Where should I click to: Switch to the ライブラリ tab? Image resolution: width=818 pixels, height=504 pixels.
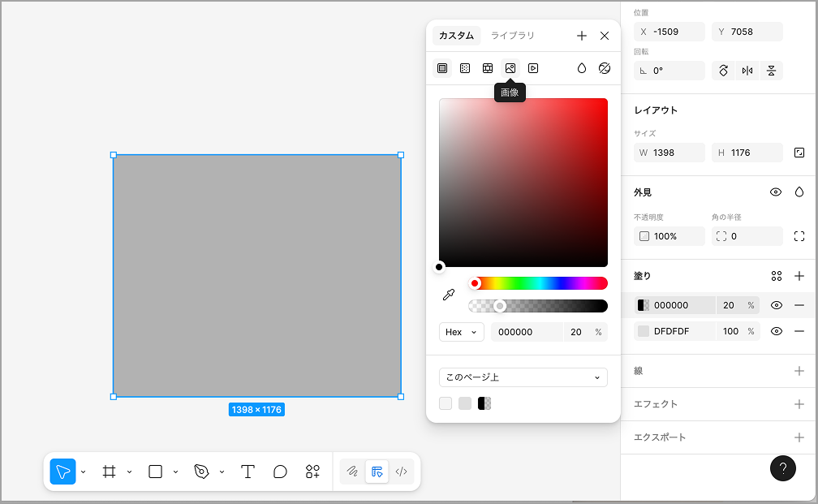point(512,36)
